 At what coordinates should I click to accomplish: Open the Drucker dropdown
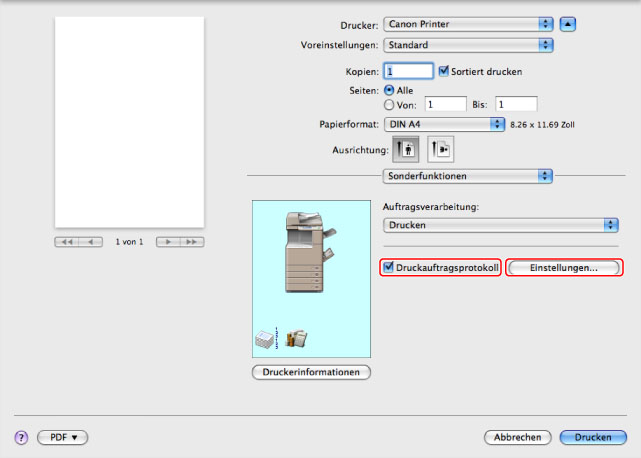coord(468,23)
